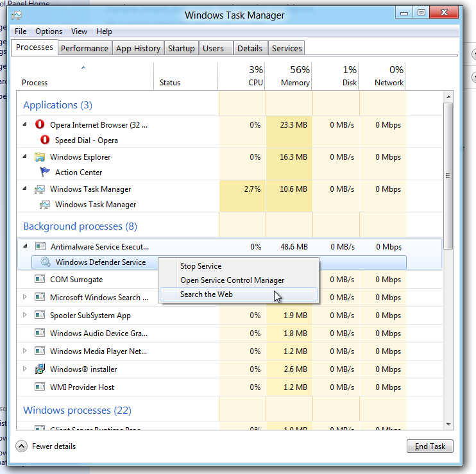Screen dimensions: 476x474
Task: Sort by the Disk column header
Action: coord(335,76)
